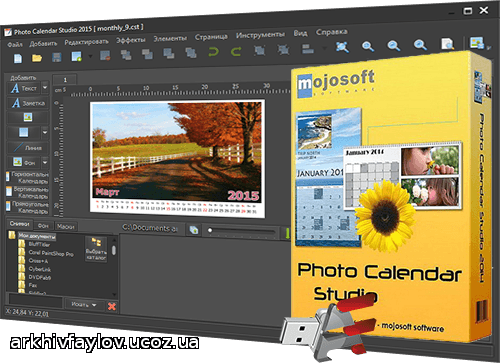Add a picture with the photo icon
500x363 pixels.
(28, 117)
